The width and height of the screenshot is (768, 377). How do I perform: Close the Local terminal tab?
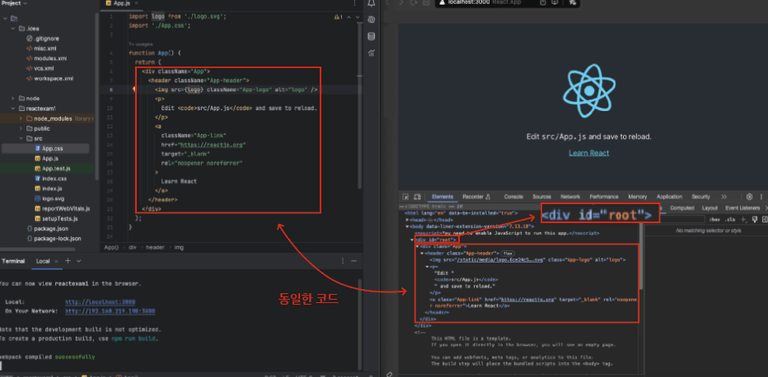pos(56,261)
